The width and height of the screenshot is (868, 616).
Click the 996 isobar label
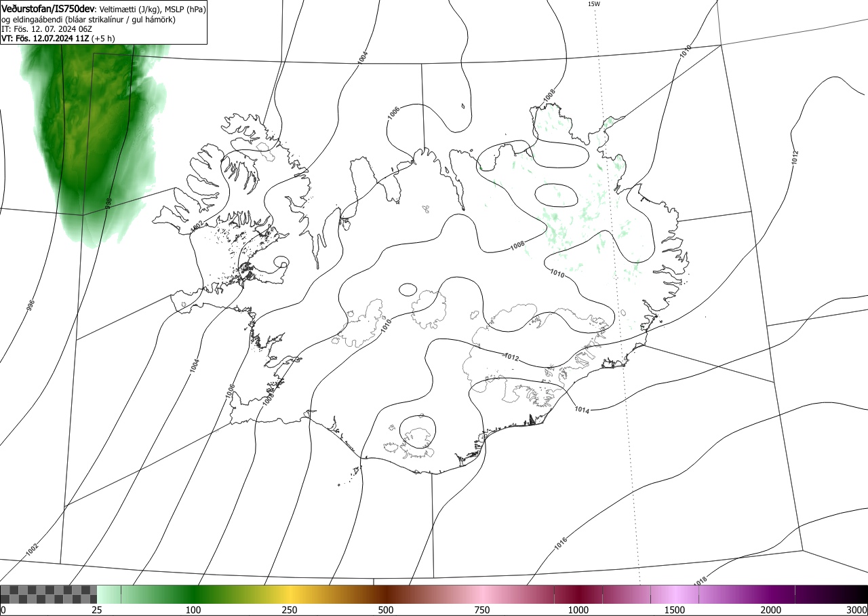(31, 305)
